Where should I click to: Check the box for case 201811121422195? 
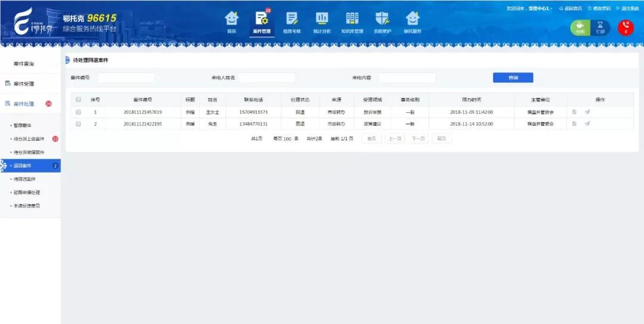[x=78, y=124]
